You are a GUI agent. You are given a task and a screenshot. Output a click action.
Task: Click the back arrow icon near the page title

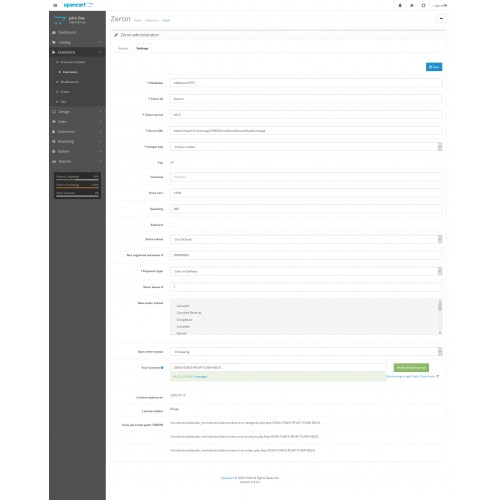(x=441, y=19)
